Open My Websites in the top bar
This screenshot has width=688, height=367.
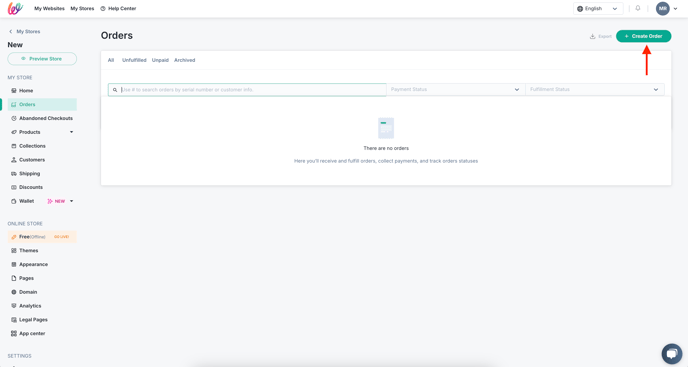[x=49, y=8]
